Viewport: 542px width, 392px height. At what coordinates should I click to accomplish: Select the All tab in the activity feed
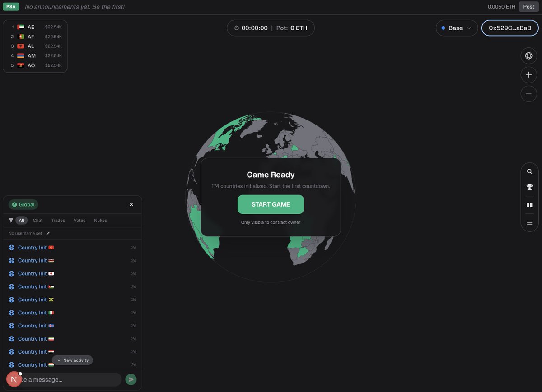tap(21, 220)
